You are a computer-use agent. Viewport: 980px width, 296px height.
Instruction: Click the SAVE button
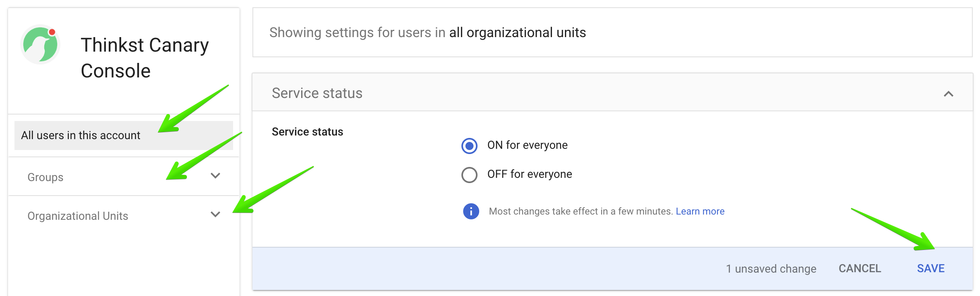click(930, 269)
